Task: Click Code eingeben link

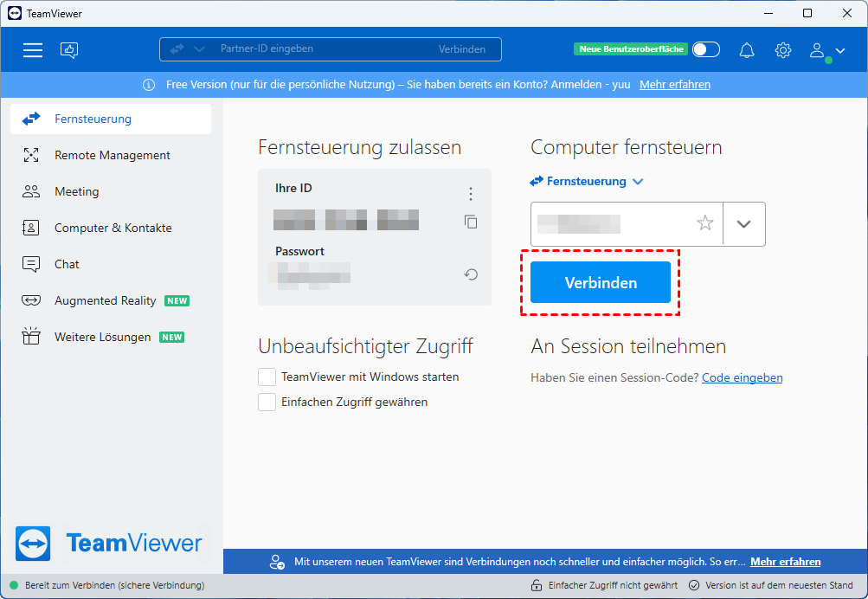Action: (743, 377)
